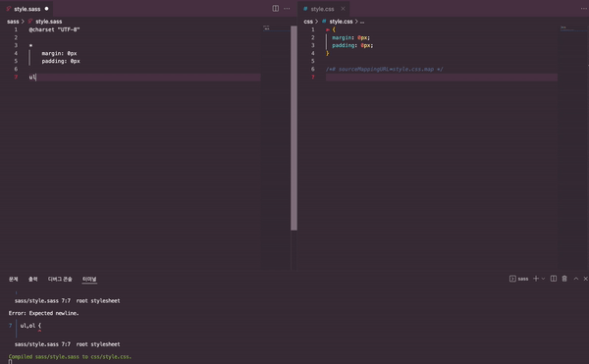Click the vertical scrollbar of style.sass editor
The width and height of the screenshot is (589, 364).
[x=294, y=128]
